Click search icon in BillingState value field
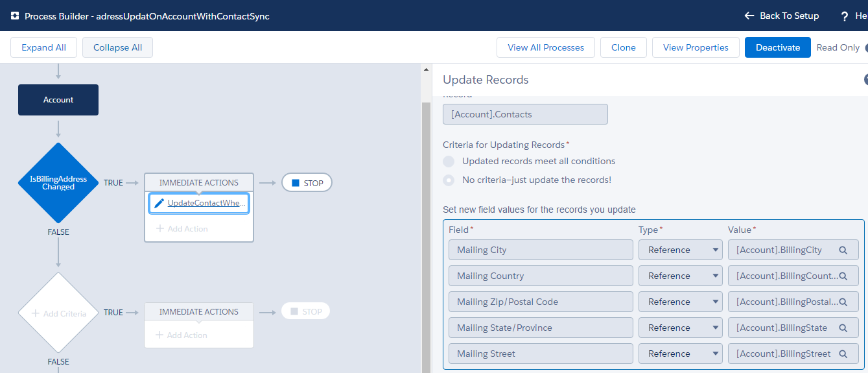Image resolution: width=868 pixels, height=373 pixels. 843,328
